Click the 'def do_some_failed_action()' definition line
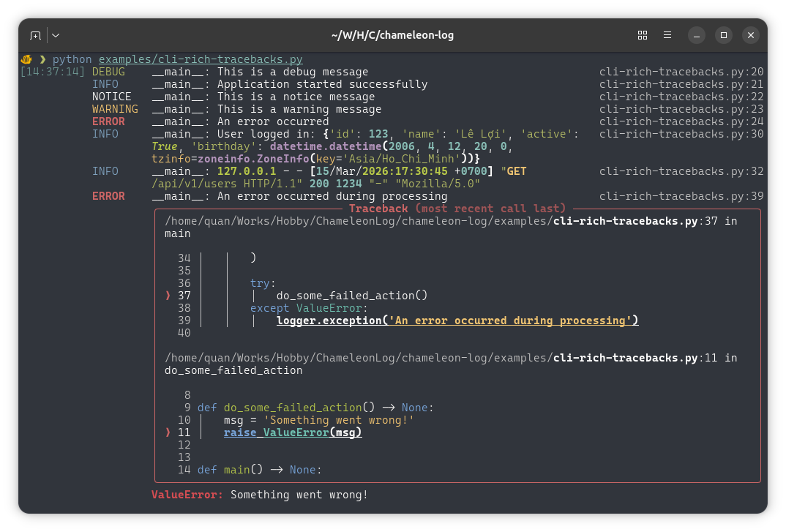The image size is (786, 532). tap(315, 408)
